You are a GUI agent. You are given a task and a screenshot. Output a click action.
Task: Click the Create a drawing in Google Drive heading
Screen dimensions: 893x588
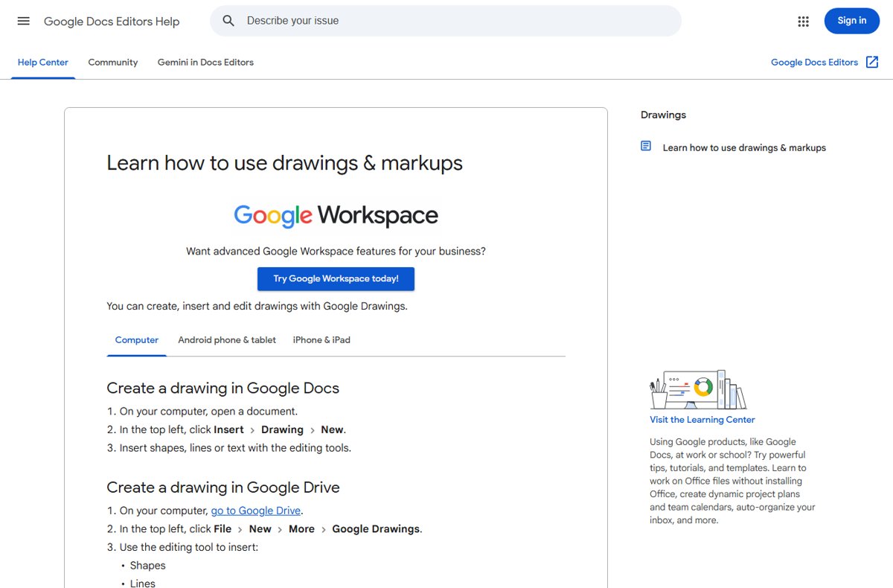point(223,488)
